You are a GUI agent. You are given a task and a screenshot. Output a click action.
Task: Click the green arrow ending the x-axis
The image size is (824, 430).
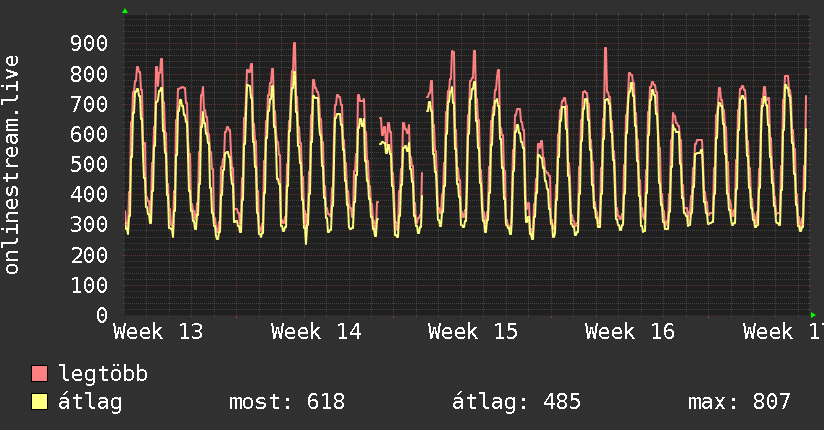pos(813,315)
